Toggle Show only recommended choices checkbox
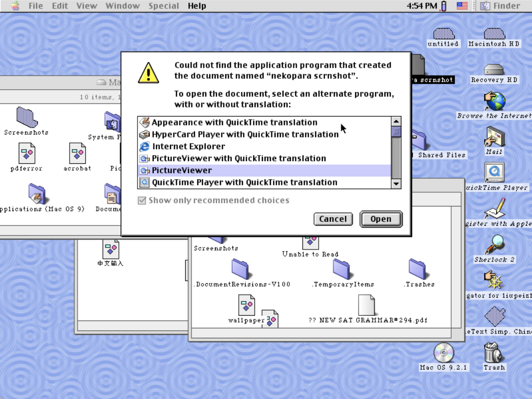The image size is (532, 399). click(142, 200)
